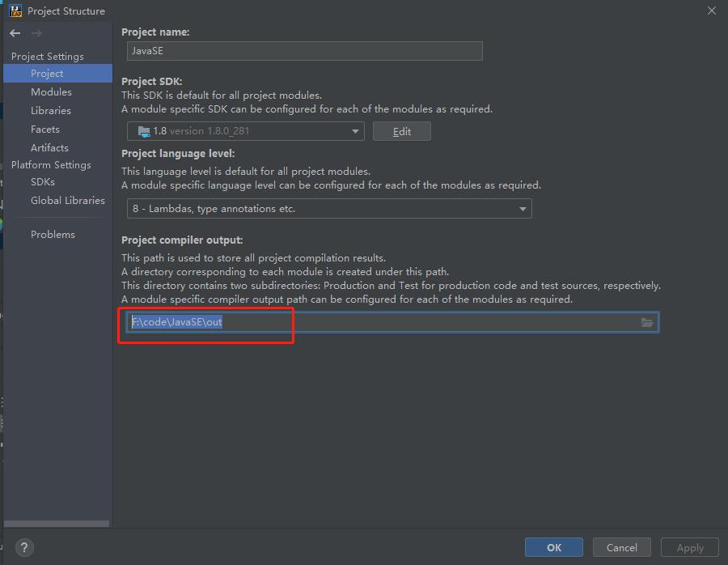This screenshot has height=565, width=728.
Task: Open SDKs under Platform Settings
Action: 43,181
